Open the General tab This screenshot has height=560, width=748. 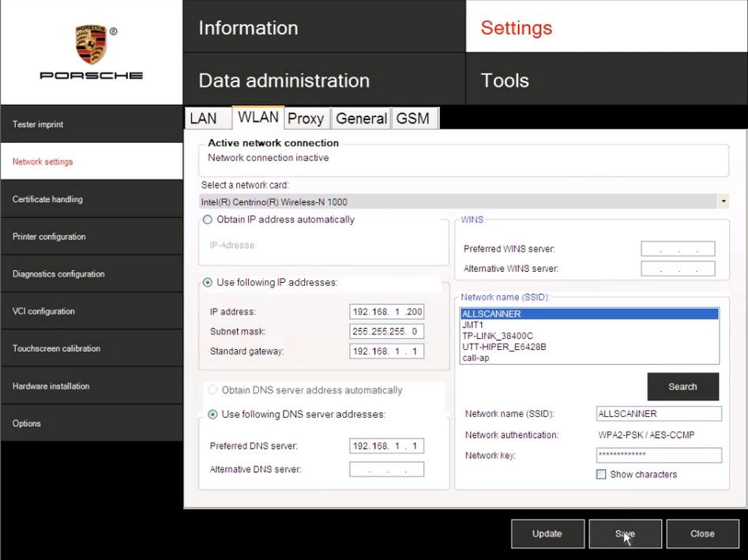[361, 118]
